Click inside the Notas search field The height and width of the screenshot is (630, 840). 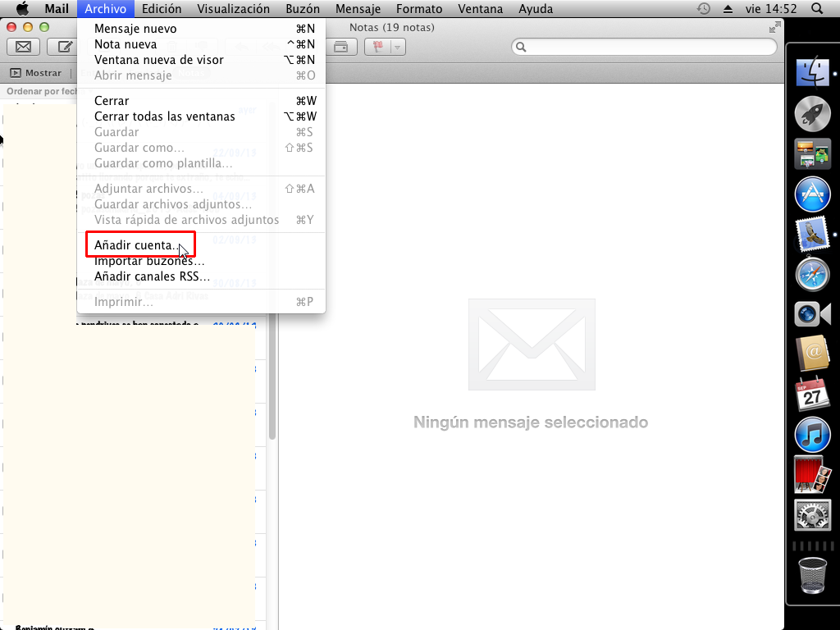point(643,47)
